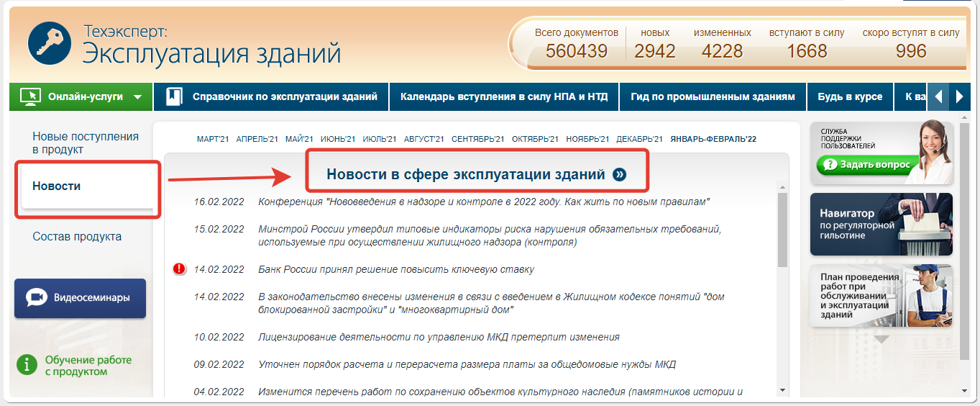Open План проведения работ при обслуживании banner
Screen dimensions: 980x406
881,296
